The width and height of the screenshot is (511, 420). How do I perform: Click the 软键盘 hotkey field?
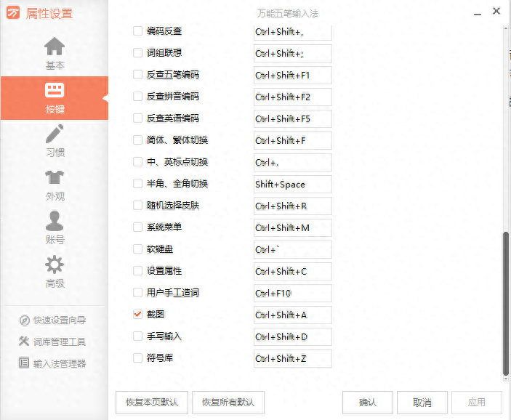tap(293, 249)
